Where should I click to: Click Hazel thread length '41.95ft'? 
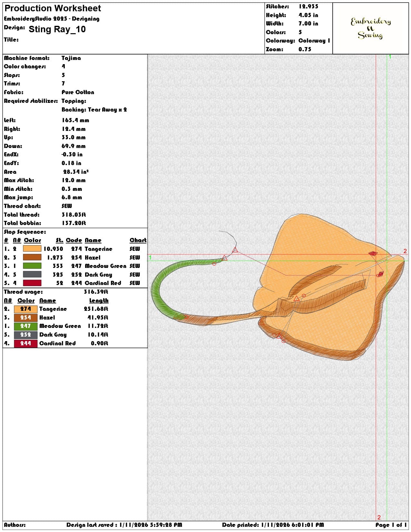pos(98,318)
